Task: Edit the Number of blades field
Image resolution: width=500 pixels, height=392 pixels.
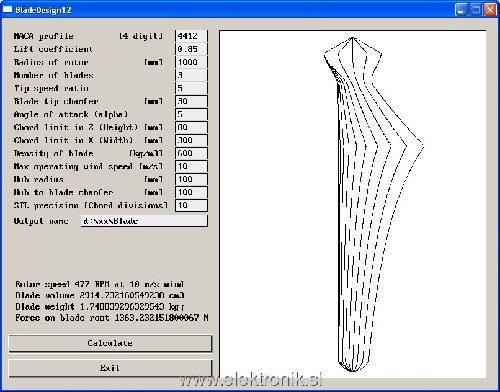Action: (191, 75)
